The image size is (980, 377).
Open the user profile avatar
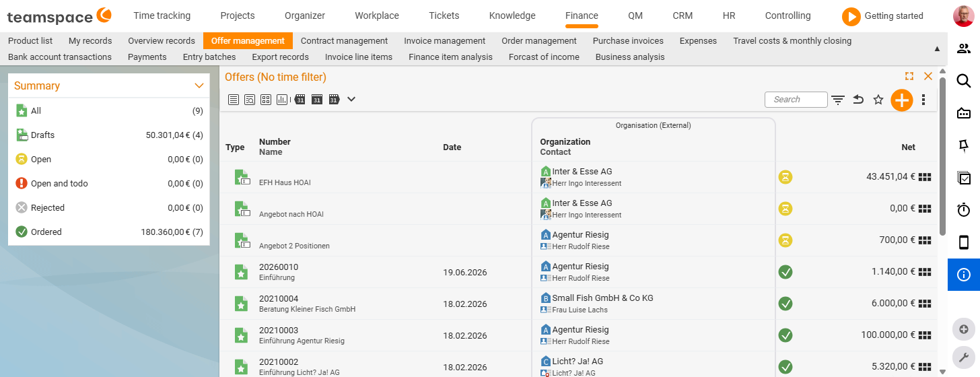[964, 15]
